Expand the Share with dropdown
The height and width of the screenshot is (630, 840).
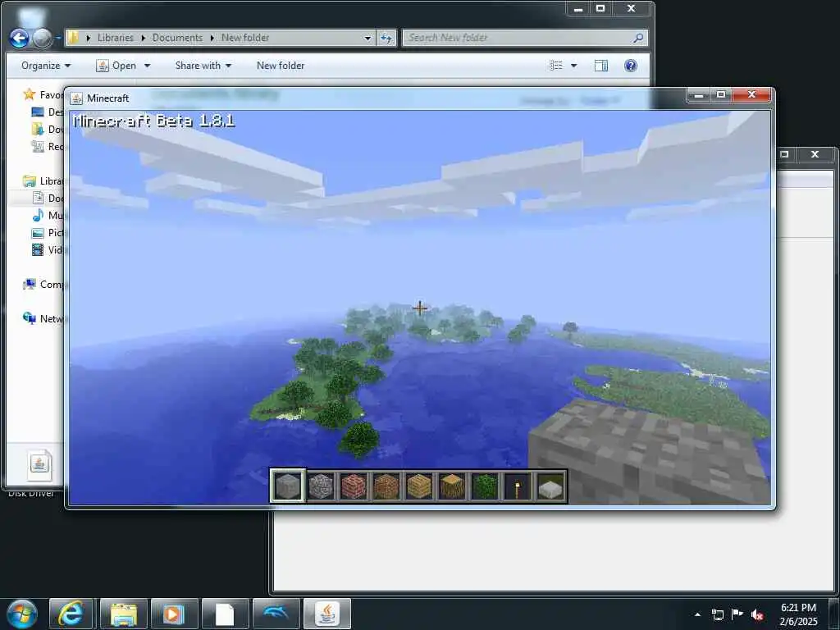[203, 66]
